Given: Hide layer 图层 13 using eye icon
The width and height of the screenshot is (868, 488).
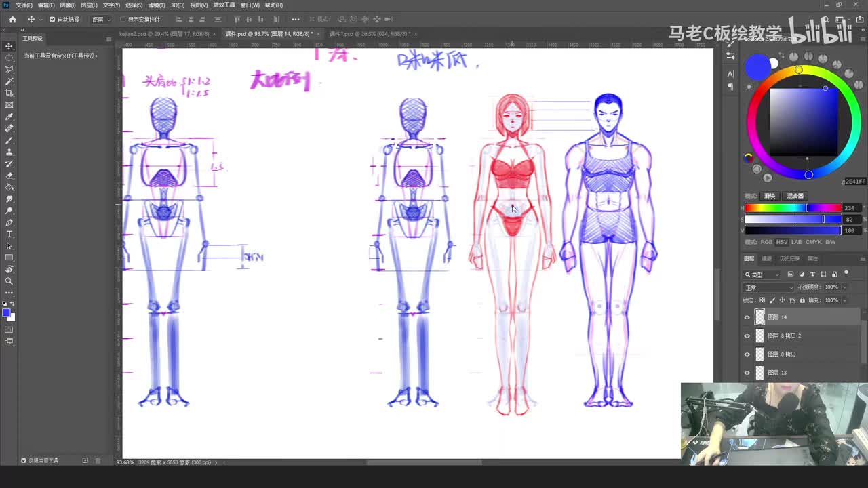Looking at the screenshot, I should 747,373.
